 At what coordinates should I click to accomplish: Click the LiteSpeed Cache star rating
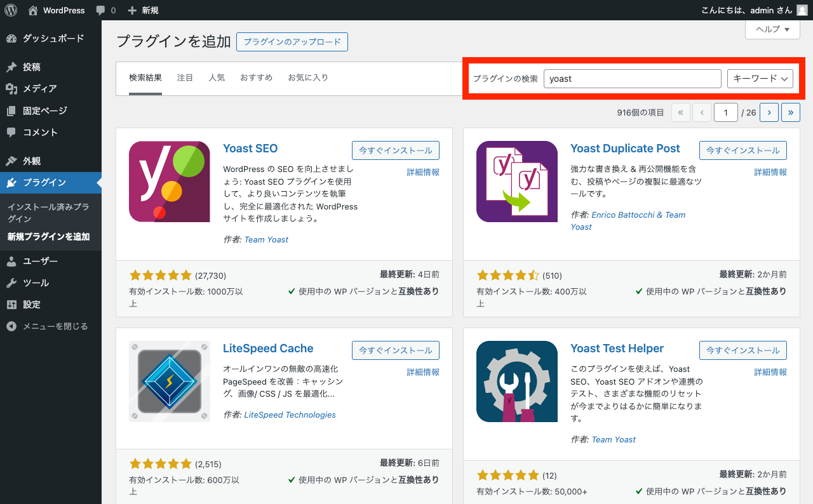click(x=160, y=463)
